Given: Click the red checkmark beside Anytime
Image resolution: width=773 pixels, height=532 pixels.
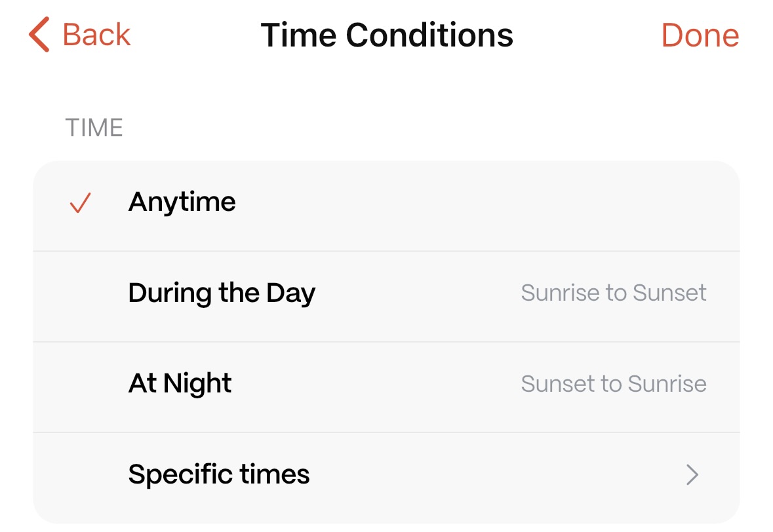Looking at the screenshot, I should [80, 204].
